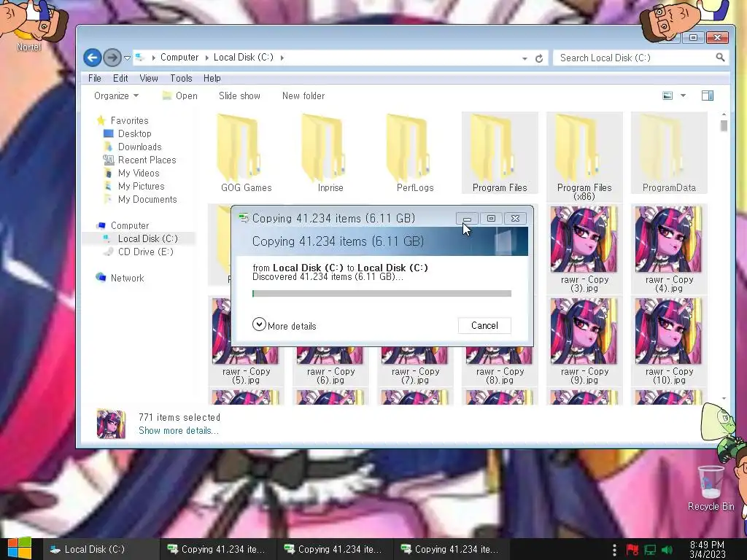Go back with the Explorer back arrow
Viewport: 747px width, 560px height.
[93, 58]
